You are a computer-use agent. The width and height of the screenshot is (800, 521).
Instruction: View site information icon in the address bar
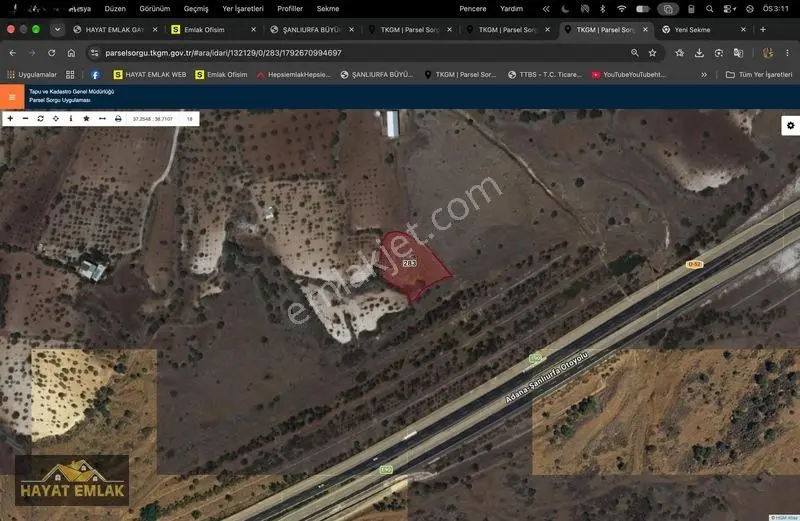(94, 53)
